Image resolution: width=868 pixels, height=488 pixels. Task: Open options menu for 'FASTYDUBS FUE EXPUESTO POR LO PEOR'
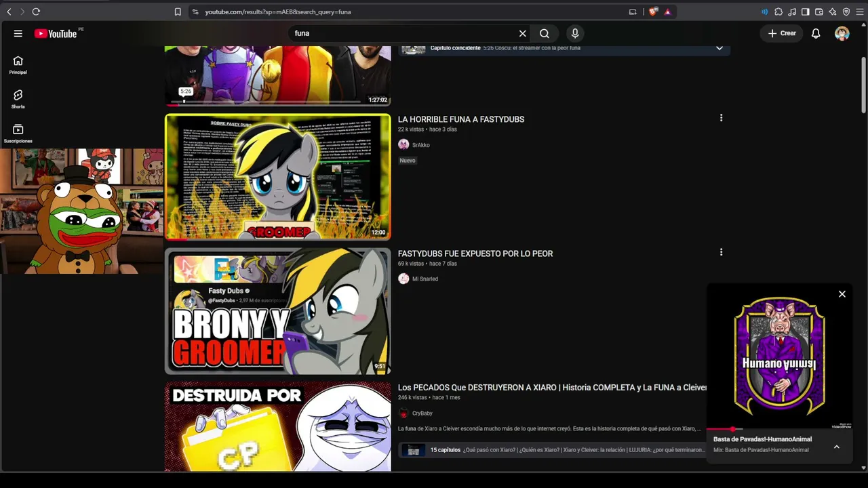point(721,252)
